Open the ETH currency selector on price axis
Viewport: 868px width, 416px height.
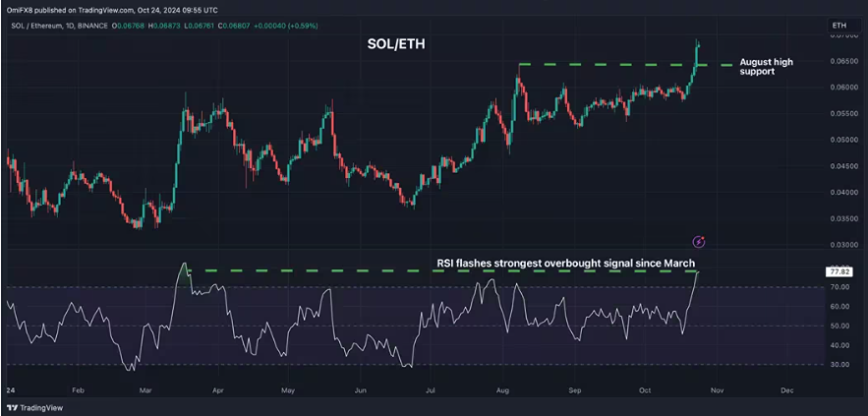pyautogui.click(x=838, y=24)
